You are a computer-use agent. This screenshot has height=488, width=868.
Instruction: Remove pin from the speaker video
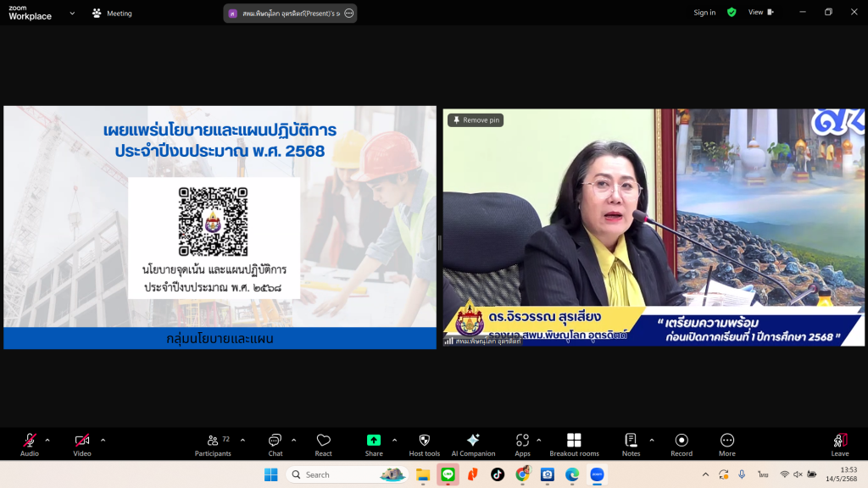tap(476, 120)
